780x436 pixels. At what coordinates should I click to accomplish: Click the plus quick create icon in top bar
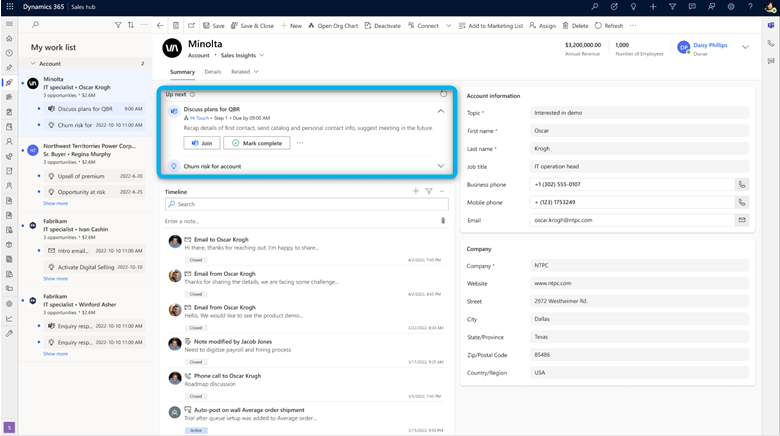coord(653,6)
